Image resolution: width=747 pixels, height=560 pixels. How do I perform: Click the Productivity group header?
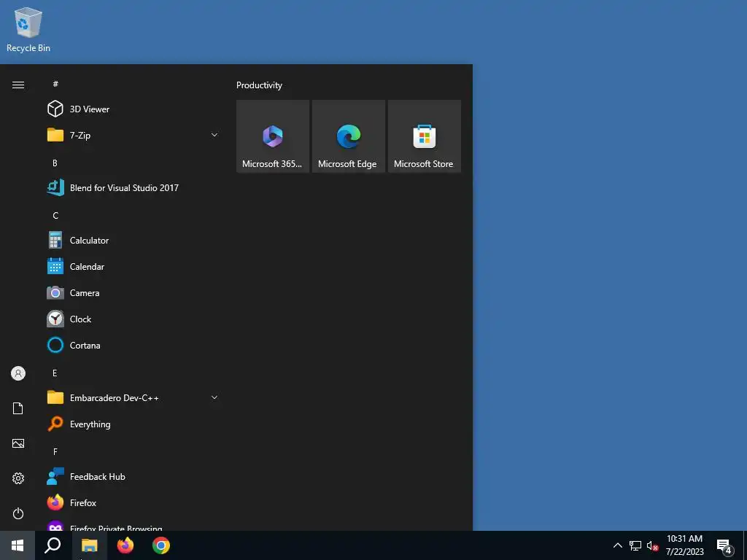[259, 85]
